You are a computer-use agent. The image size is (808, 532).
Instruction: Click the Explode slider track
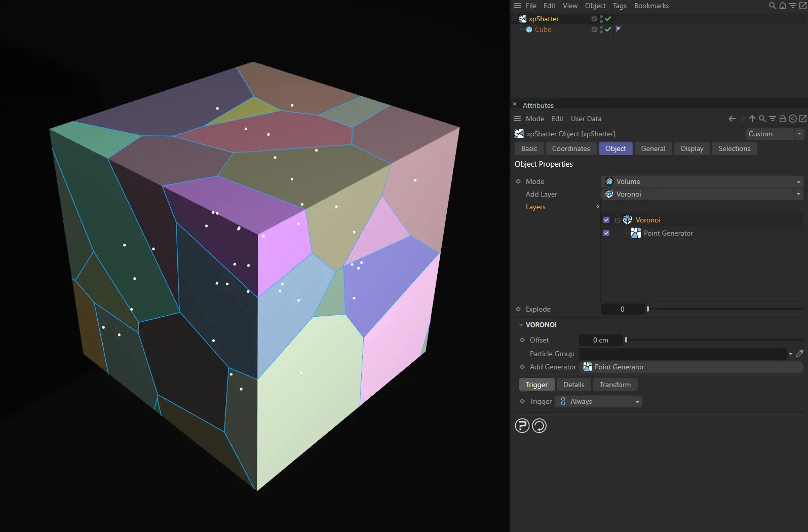point(725,309)
